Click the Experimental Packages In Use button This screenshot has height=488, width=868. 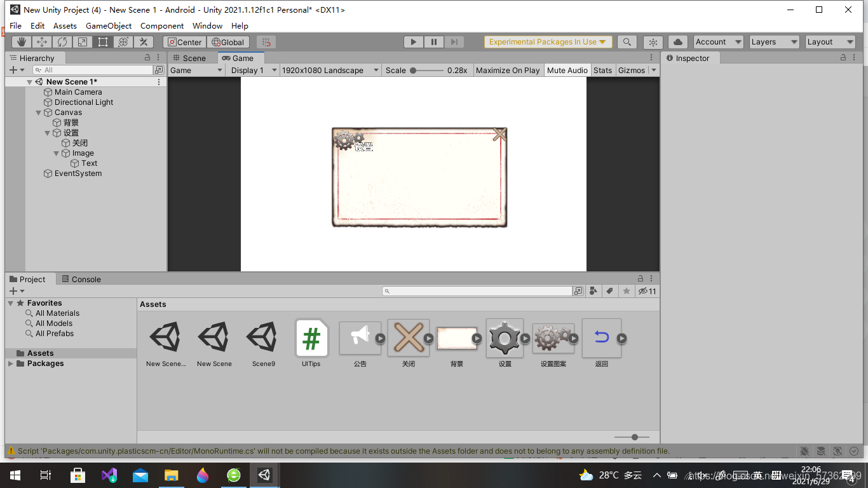coord(548,42)
